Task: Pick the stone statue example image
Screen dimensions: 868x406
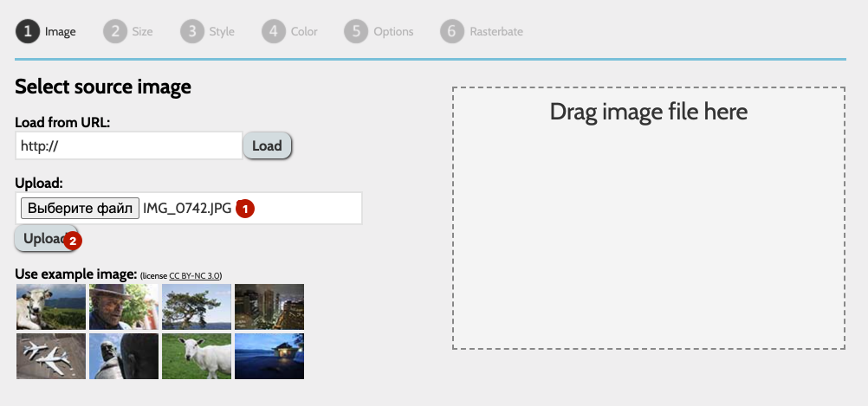Action: 124,356
